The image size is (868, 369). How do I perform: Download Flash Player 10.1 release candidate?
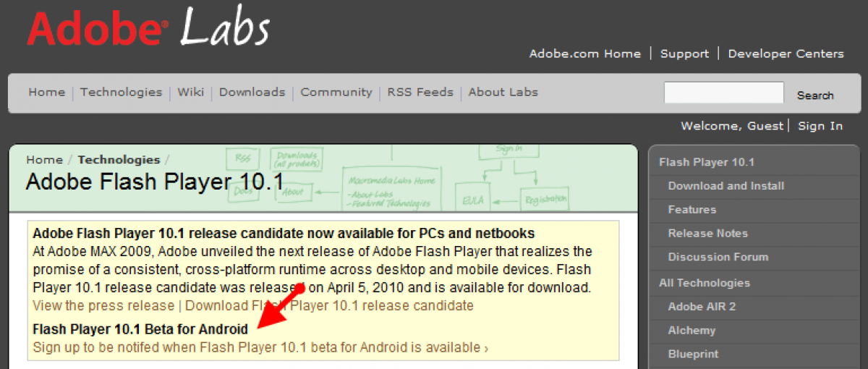click(329, 305)
